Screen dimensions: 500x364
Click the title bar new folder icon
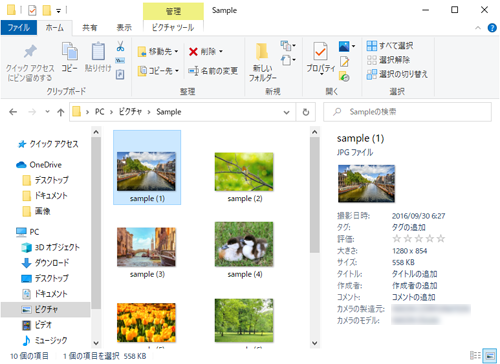[x=47, y=10]
